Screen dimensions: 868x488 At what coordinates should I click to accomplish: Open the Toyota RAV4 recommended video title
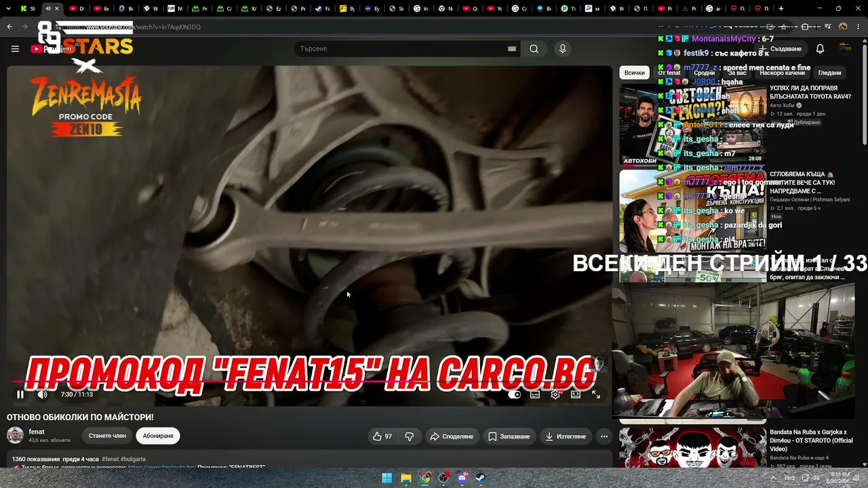click(x=810, y=92)
